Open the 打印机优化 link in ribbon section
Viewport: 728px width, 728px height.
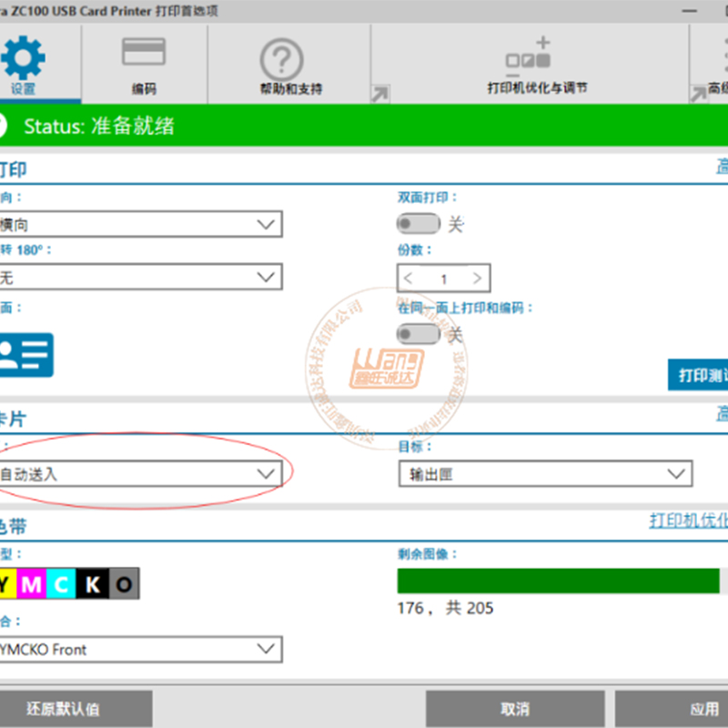(689, 521)
